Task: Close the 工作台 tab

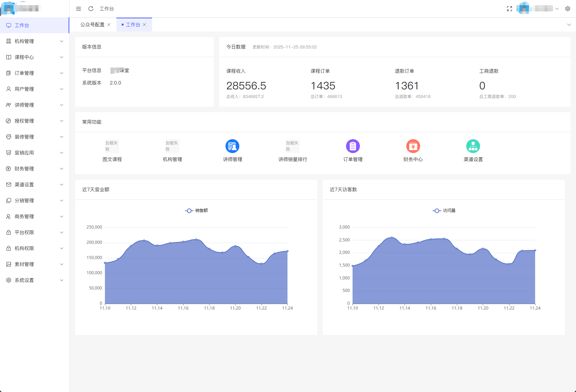Action: point(144,25)
